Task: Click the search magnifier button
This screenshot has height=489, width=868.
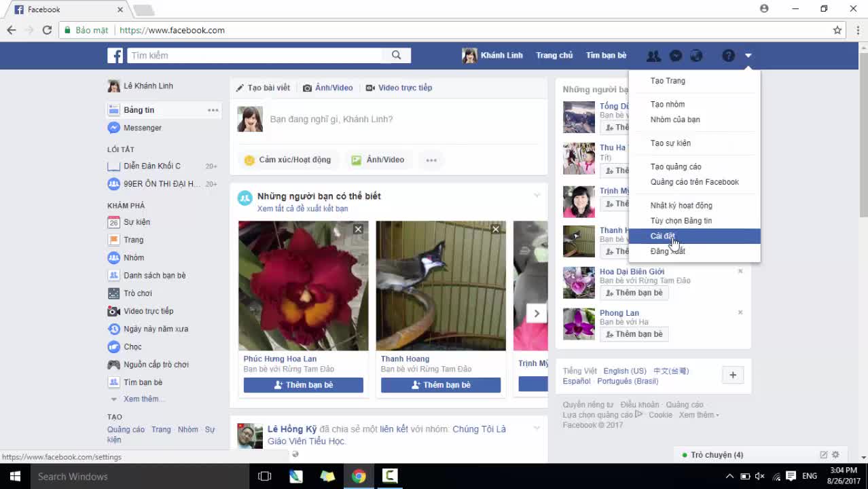Action: pyautogui.click(x=397, y=56)
